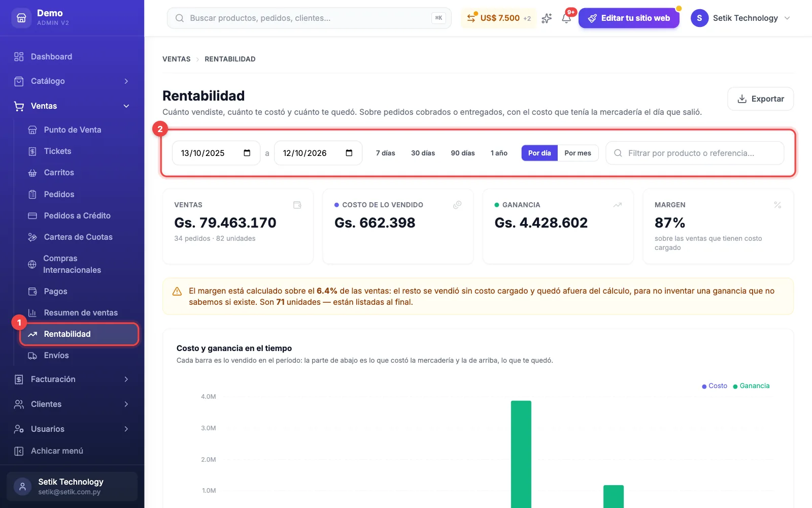Screen dimensions: 812x508
Task: Expand the Usuarios menu
Action: [72, 429]
